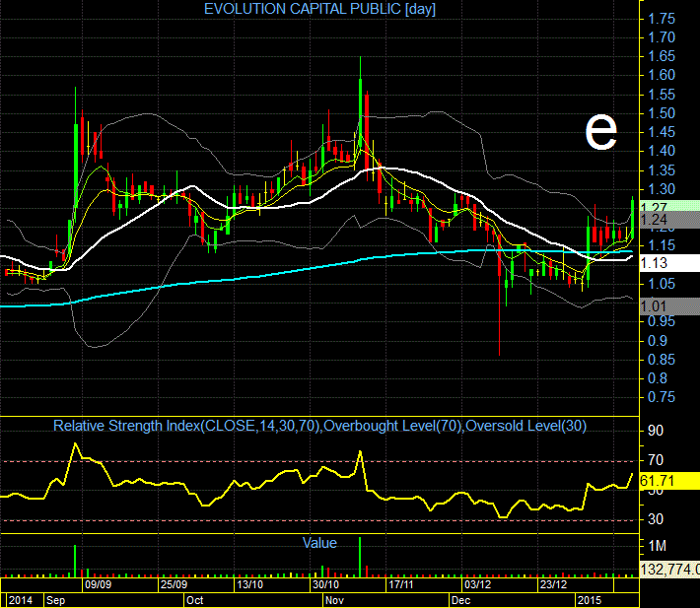Click the Oct month label
700x608 pixels.
click(194, 600)
